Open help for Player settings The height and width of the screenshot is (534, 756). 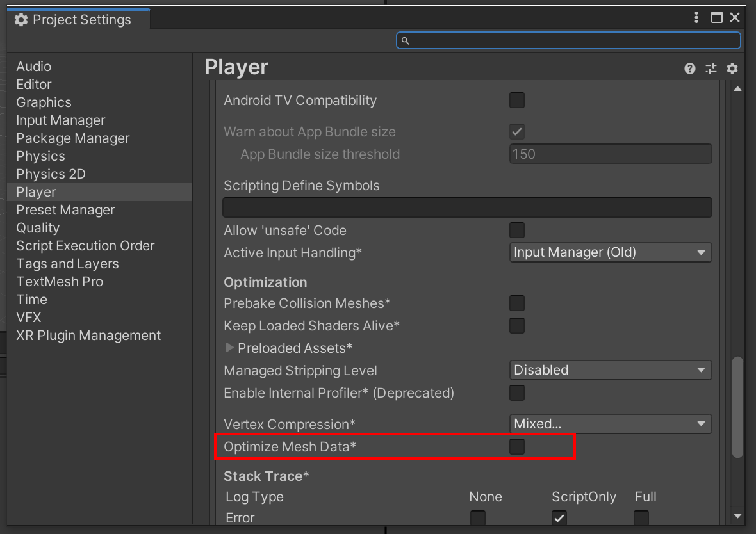(690, 69)
